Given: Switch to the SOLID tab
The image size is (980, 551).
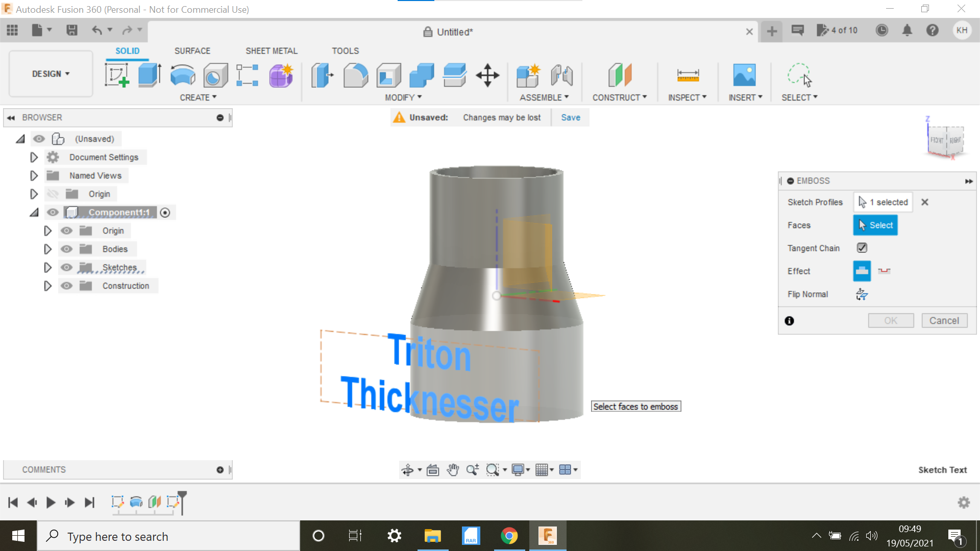Looking at the screenshot, I should pos(127,51).
